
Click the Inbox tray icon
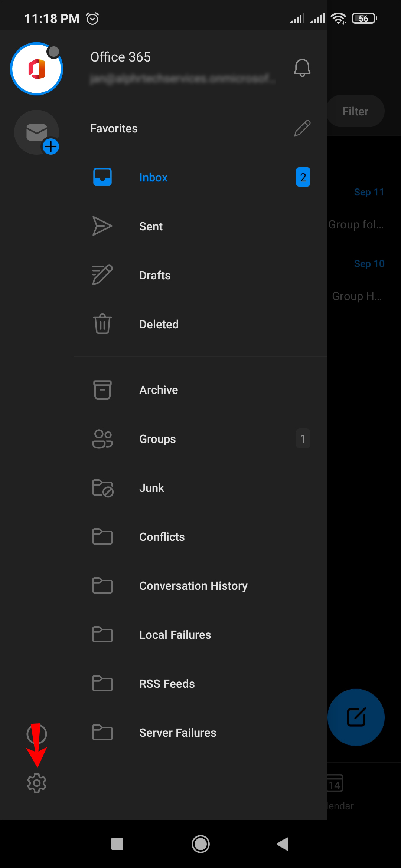102,177
